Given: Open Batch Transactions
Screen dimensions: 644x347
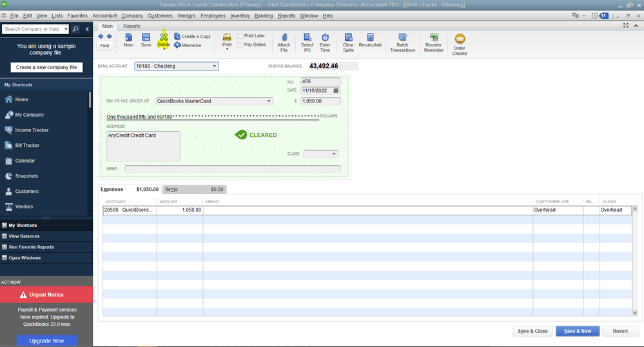Looking at the screenshot, I should pos(402,43).
